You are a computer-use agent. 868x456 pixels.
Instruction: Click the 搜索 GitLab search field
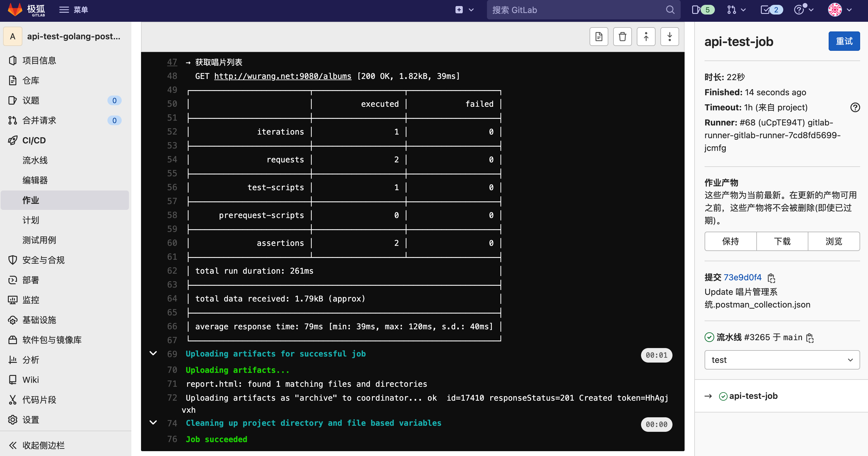coord(576,10)
